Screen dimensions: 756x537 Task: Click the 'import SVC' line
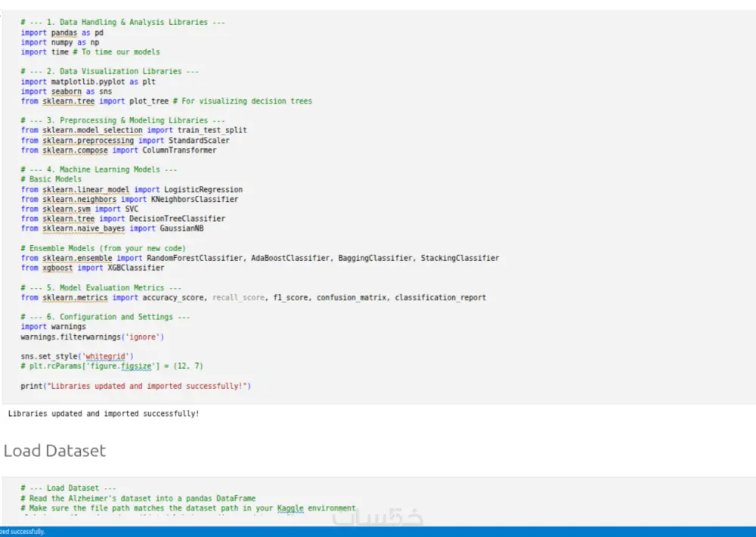point(79,209)
